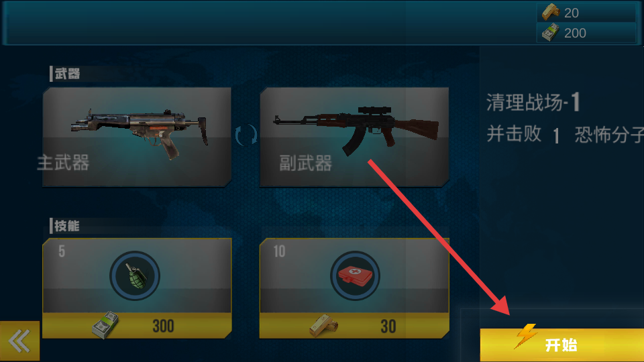This screenshot has height=362, width=644.
Task: Click the grenade skill icon
Action: [x=135, y=276]
